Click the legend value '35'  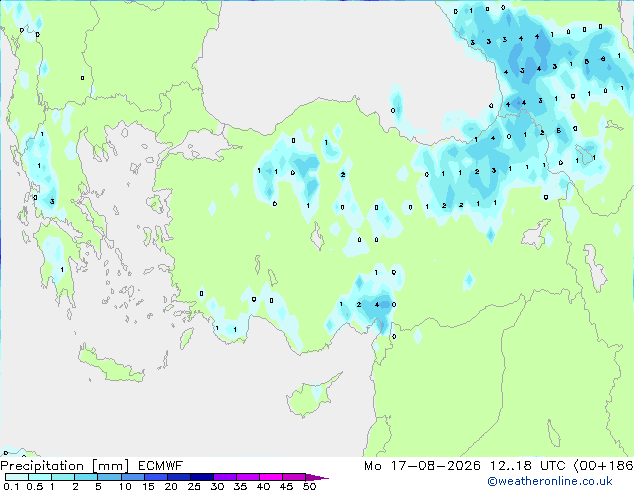pos(240,486)
